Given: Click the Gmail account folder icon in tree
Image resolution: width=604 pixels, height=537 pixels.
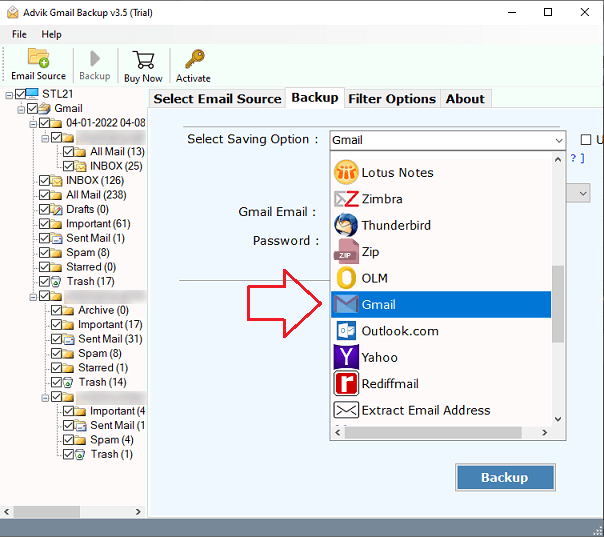Looking at the screenshot, I should click(44, 108).
